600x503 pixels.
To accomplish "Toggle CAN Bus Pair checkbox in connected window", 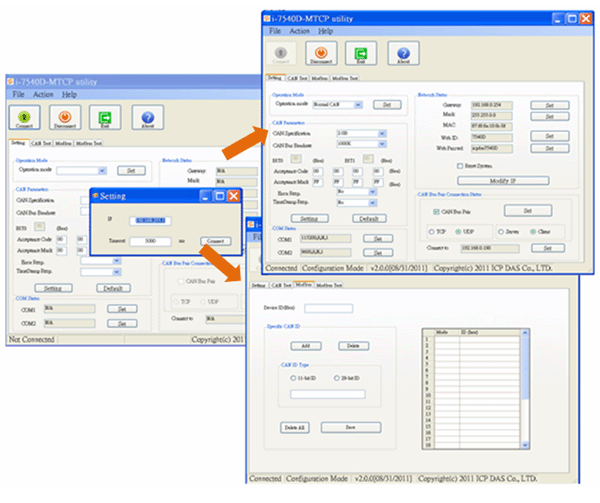I will tap(436, 212).
